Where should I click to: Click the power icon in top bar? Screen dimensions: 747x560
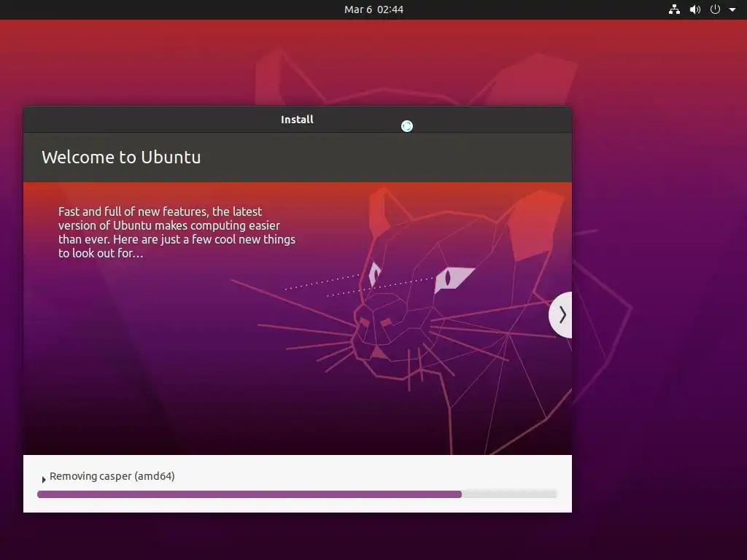coord(715,9)
